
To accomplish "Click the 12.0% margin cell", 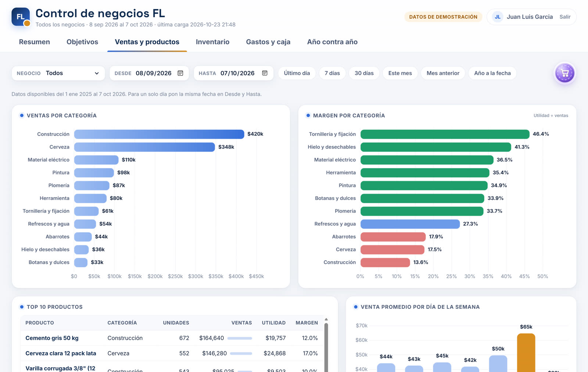I will point(310,338).
